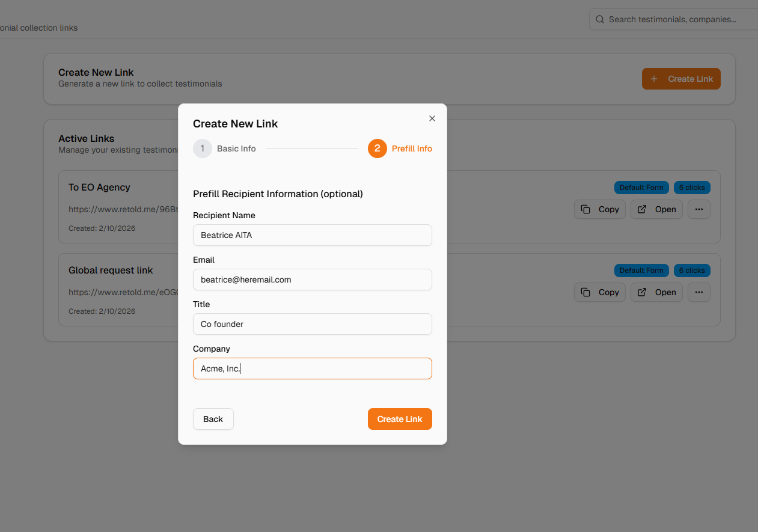
Task: Open the To EO Agency link externally
Action: [x=656, y=209]
